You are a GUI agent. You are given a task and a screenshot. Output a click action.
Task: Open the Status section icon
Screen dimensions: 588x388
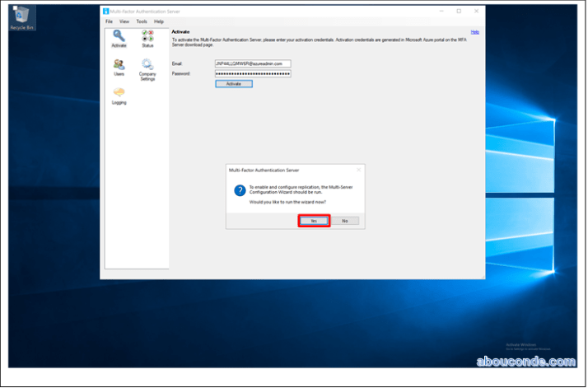(147, 38)
